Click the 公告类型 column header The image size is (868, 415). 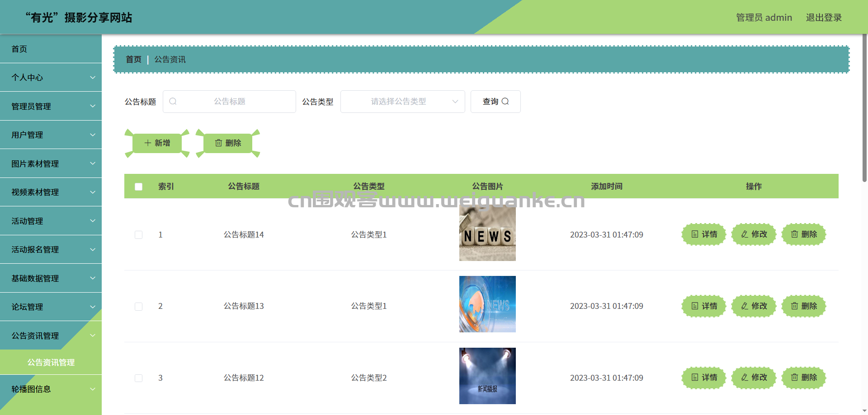(x=369, y=187)
